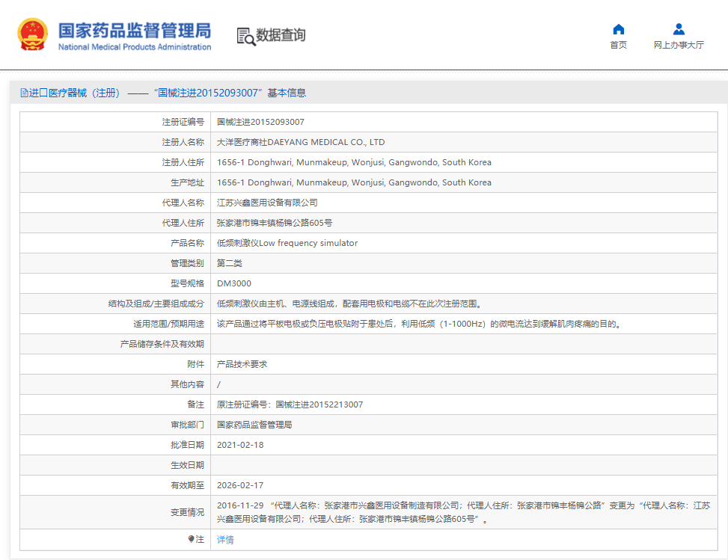Select the slash value in 其他内容
Image resolution: width=728 pixels, height=560 pixels.
[218, 384]
